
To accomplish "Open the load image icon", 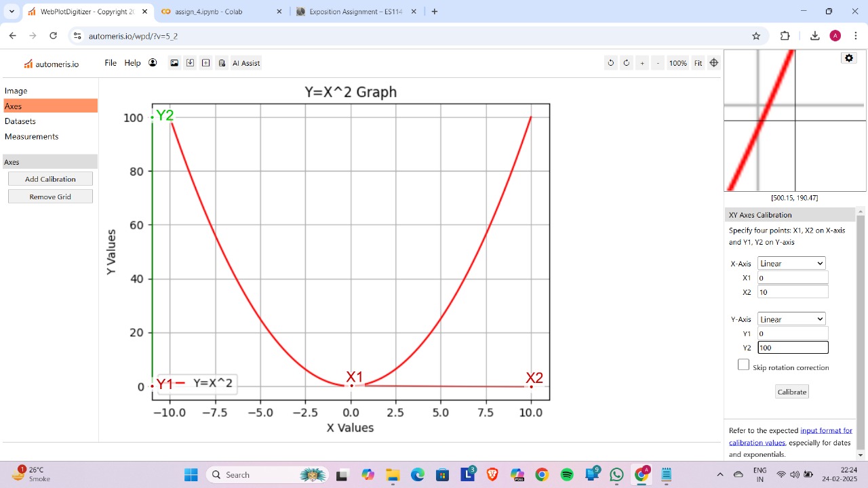I will coord(175,62).
